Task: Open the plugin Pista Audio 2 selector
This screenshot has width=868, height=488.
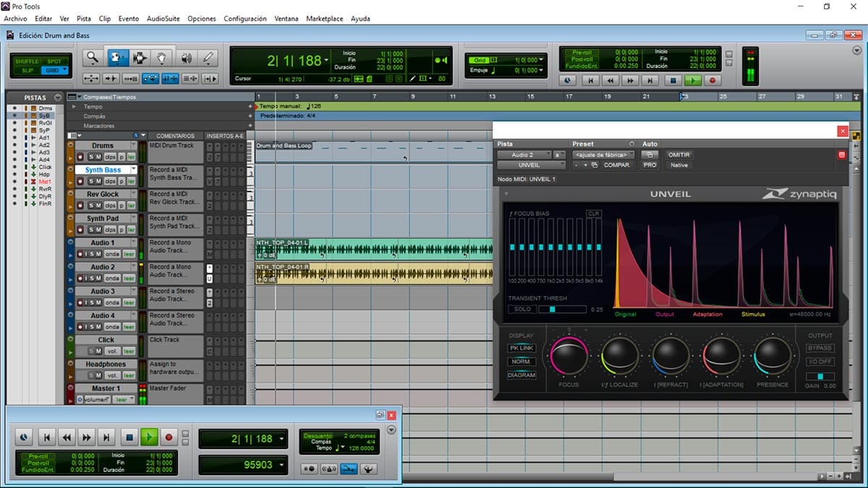Action: point(523,155)
